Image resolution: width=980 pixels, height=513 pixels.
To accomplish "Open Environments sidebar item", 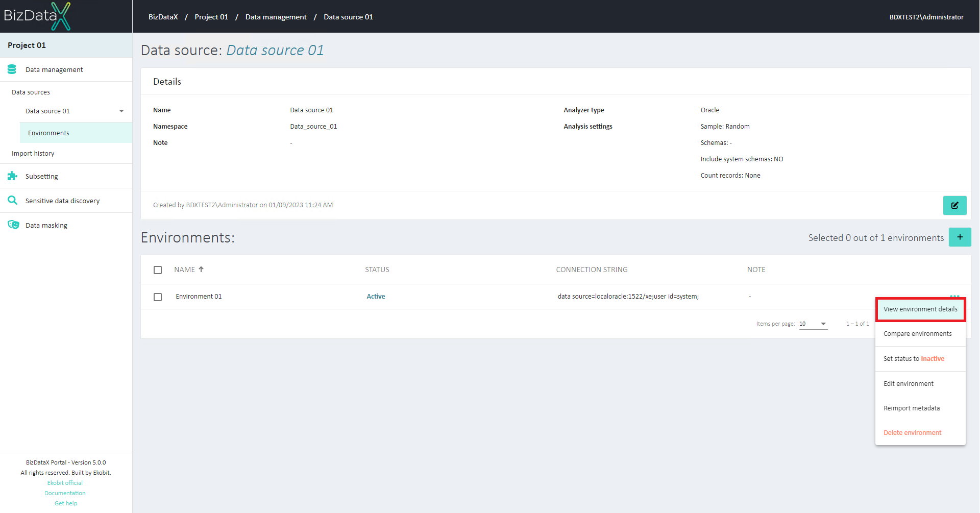I will [76, 133].
